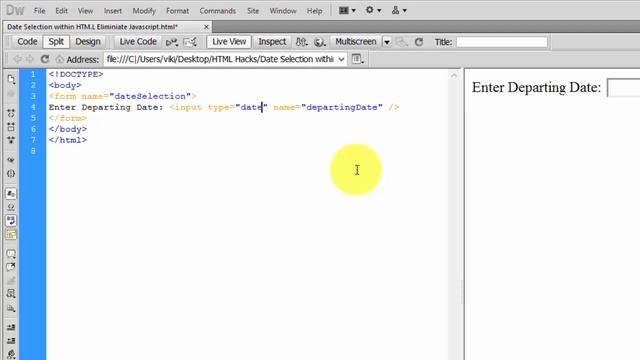This screenshot has height=360, width=640.
Task: Open the Live View options menu icon
Action: tap(358, 59)
